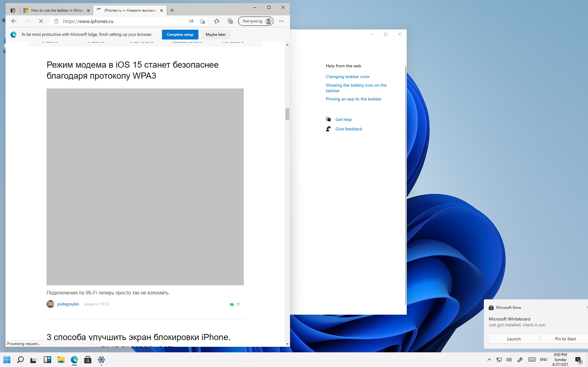The height and width of the screenshot is (367, 588).
Task: Stop loading the page with the X icon
Action: 41,21
